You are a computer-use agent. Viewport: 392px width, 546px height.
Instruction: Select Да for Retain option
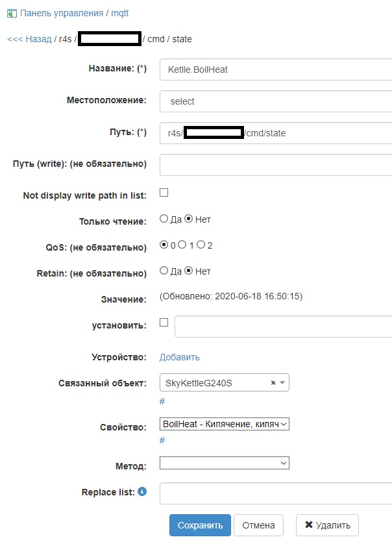[x=164, y=271]
